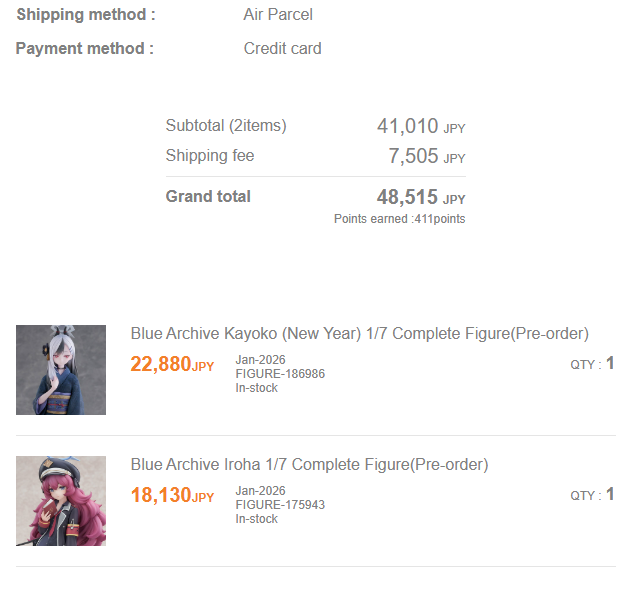The width and height of the screenshot is (632, 589).
Task: Click the Subtotal (2items) label
Action: pyautogui.click(x=226, y=126)
